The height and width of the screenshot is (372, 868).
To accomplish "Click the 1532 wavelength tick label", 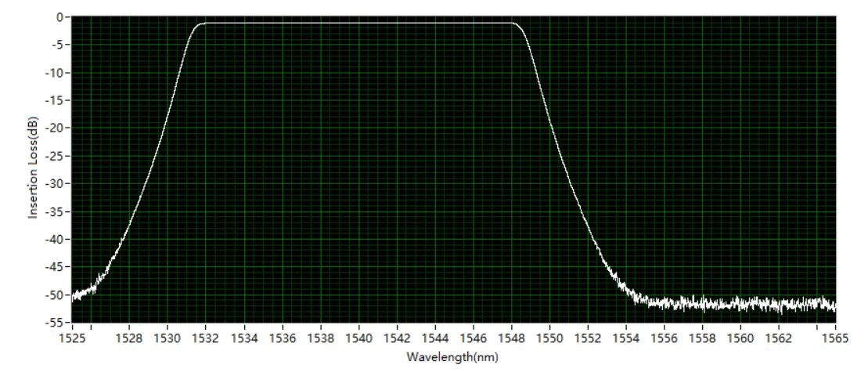I will point(205,338).
